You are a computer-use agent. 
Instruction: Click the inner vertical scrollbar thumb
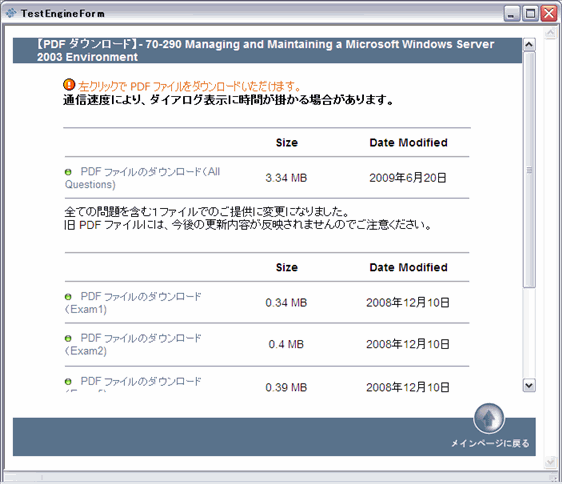pos(529,170)
